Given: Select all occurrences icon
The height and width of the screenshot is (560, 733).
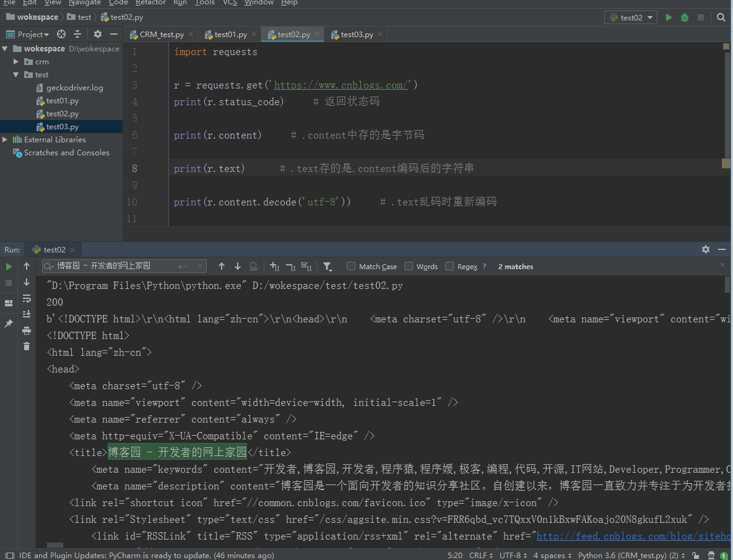Looking at the screenshot, I should [x=306, y=266].
